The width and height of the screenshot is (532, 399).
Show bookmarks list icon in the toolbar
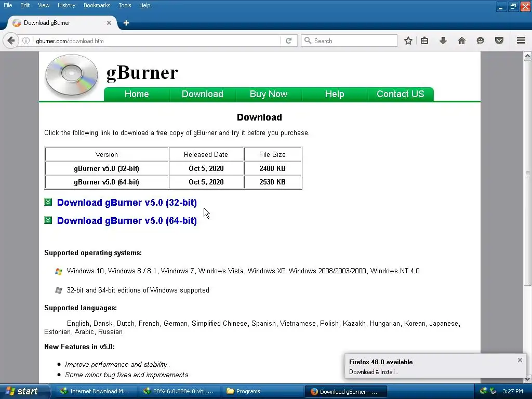424,41
